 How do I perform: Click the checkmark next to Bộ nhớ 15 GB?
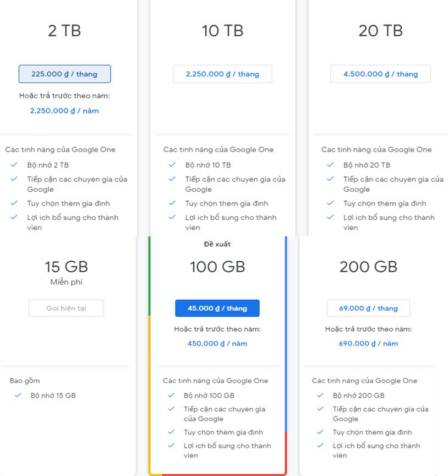click(18, 395)
